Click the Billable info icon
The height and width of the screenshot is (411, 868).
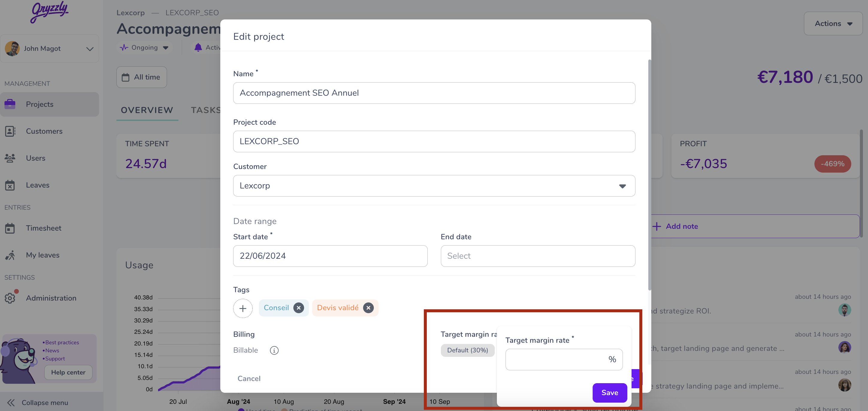274,350
